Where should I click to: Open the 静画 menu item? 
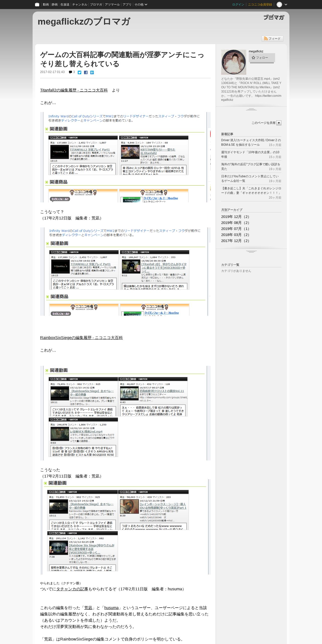coord(55,5)
